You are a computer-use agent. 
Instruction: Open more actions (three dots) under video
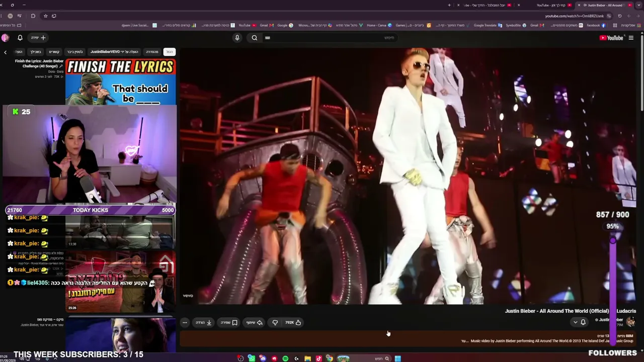pyautogui.click(x=185, y=323)
